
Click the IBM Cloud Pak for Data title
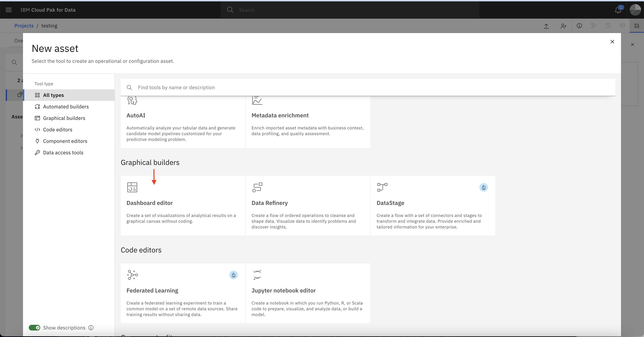point(48,10)
